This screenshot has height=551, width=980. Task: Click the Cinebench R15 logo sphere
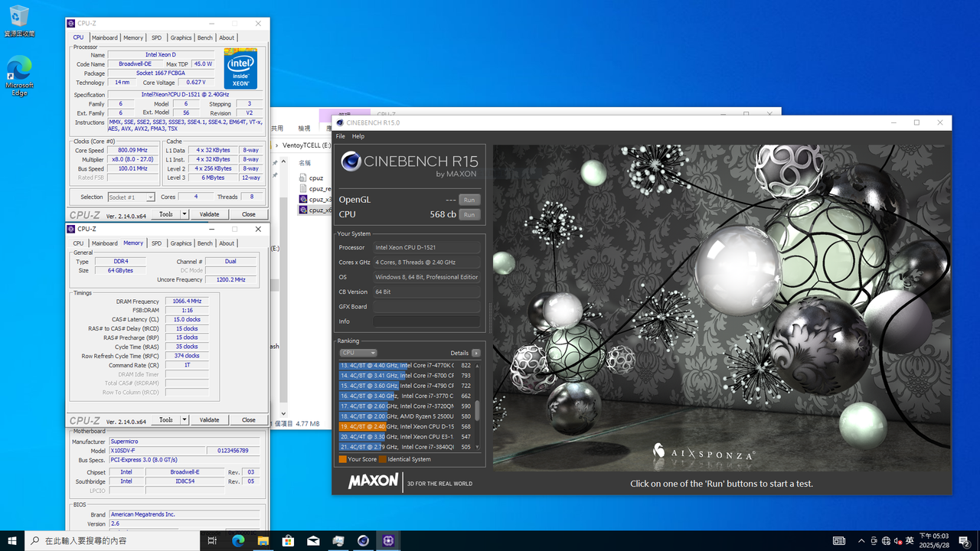pos(351,161)
